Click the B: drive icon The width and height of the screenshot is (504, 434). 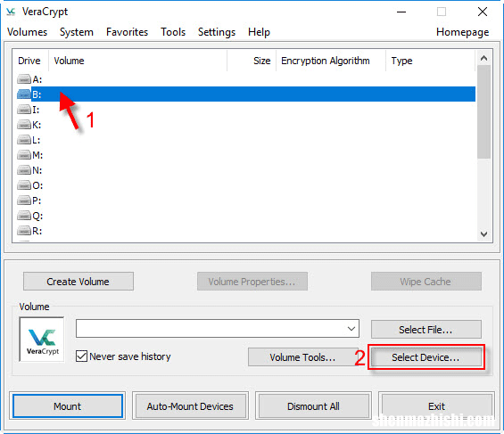click(x=24, y=94)
